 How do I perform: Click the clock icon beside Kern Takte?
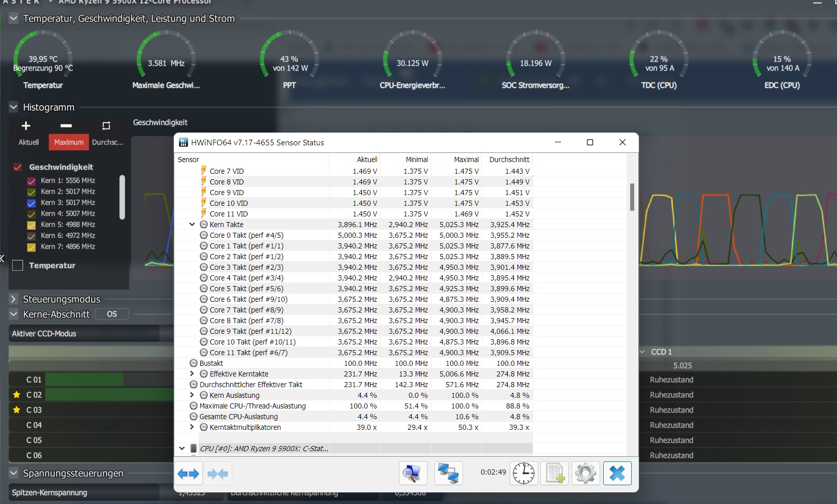coord(204,225)
